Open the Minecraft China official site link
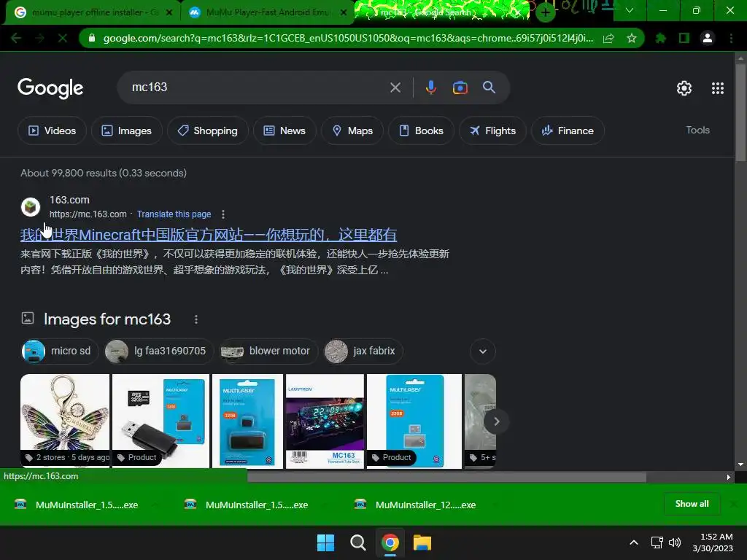Image resolution: width=747 pixels, height=560 pixels. pyautogui.click(x=209, y=234)
